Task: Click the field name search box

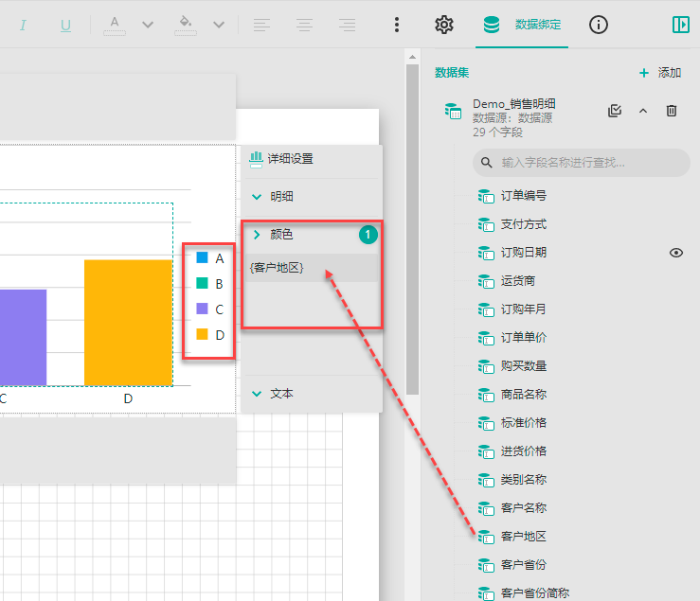Action: [x=582, y=163]
